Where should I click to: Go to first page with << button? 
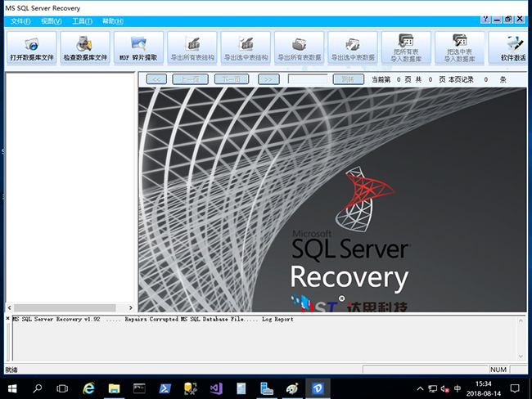[157, 79]
